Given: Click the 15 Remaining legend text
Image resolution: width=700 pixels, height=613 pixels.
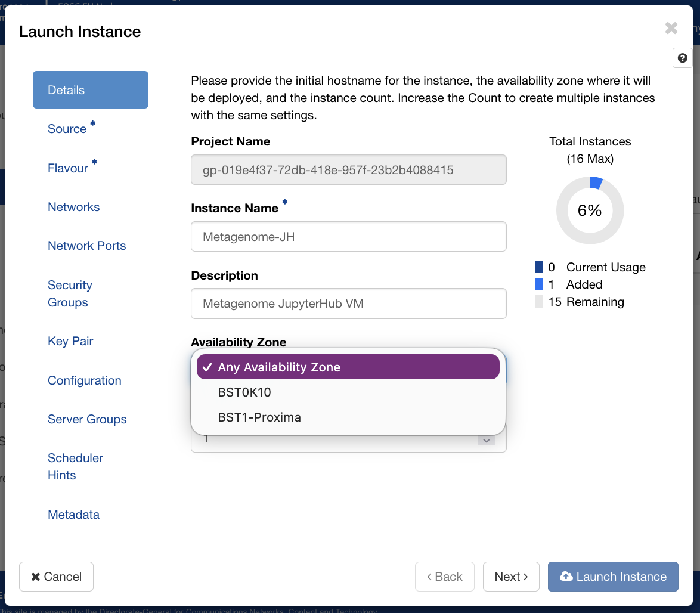Looking at the screenshot, I should tap(586, 302).
